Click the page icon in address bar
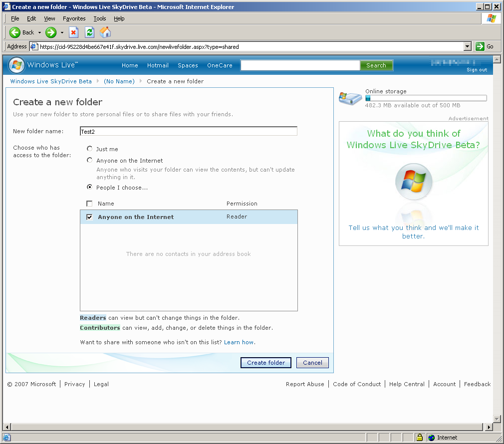Screen dimensions: 504x444 34,46
